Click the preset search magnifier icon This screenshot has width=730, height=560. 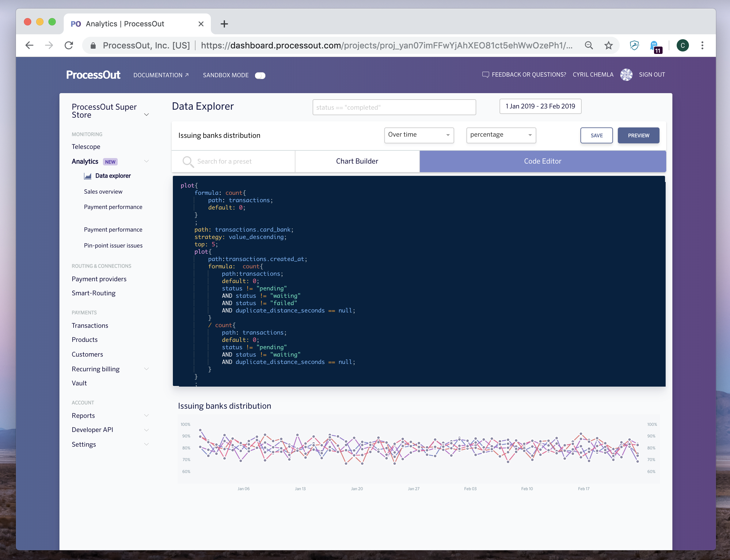pos(188,162)
